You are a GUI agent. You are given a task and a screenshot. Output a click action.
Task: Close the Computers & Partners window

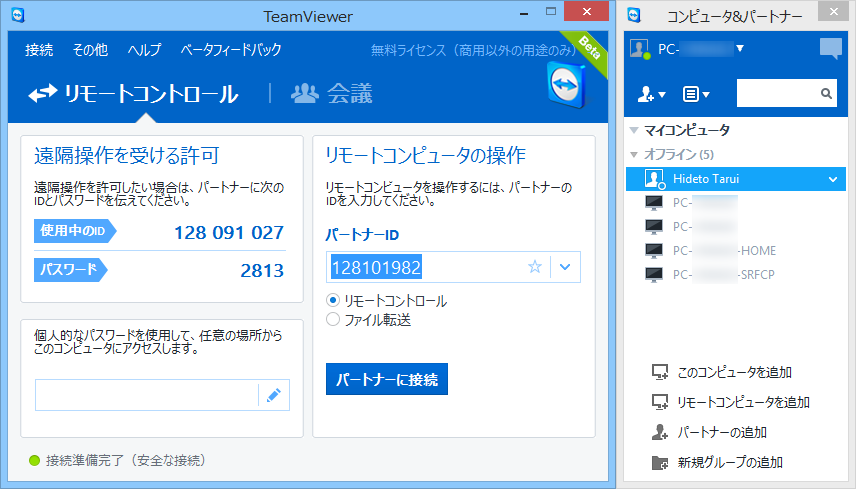click(x=834, y=11)
